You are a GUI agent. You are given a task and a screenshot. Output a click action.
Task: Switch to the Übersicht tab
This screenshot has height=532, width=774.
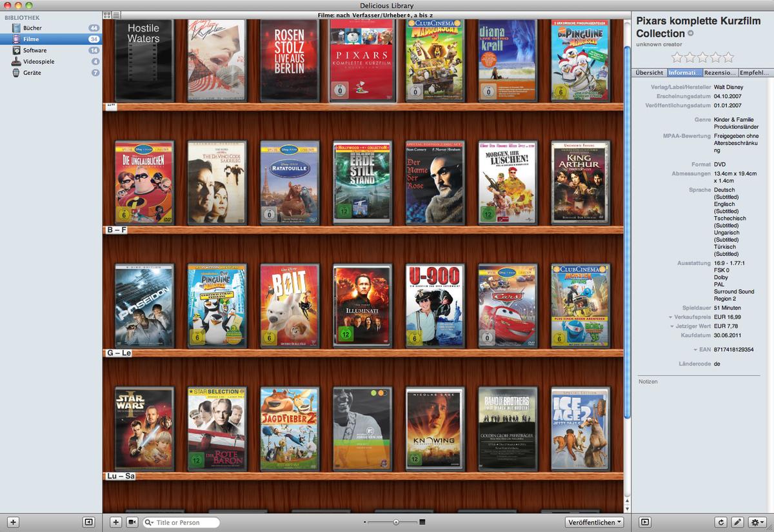point(650,73)
